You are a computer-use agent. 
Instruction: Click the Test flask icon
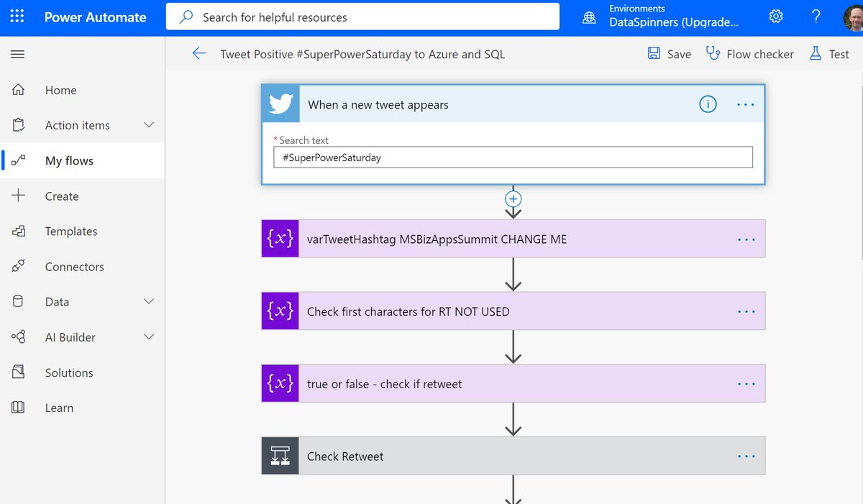pyautogui.click(x=816, y=54)
